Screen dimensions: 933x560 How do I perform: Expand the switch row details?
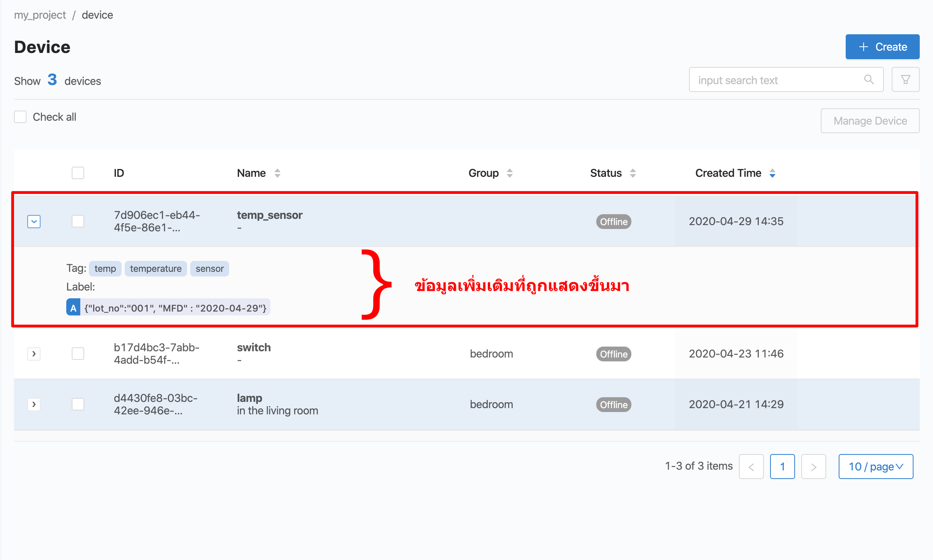(x=34, y=354)
